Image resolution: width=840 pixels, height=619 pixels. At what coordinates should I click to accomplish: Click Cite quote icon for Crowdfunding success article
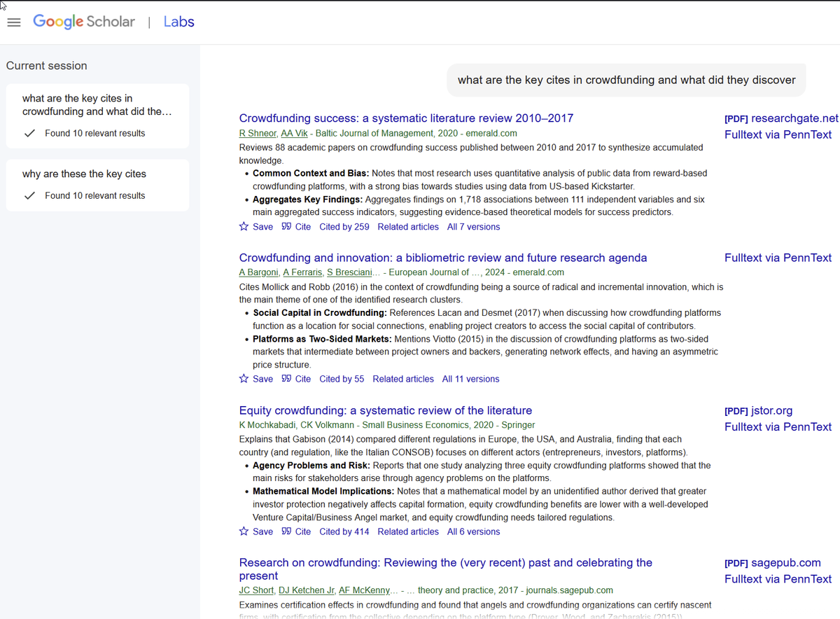[286, 227]
